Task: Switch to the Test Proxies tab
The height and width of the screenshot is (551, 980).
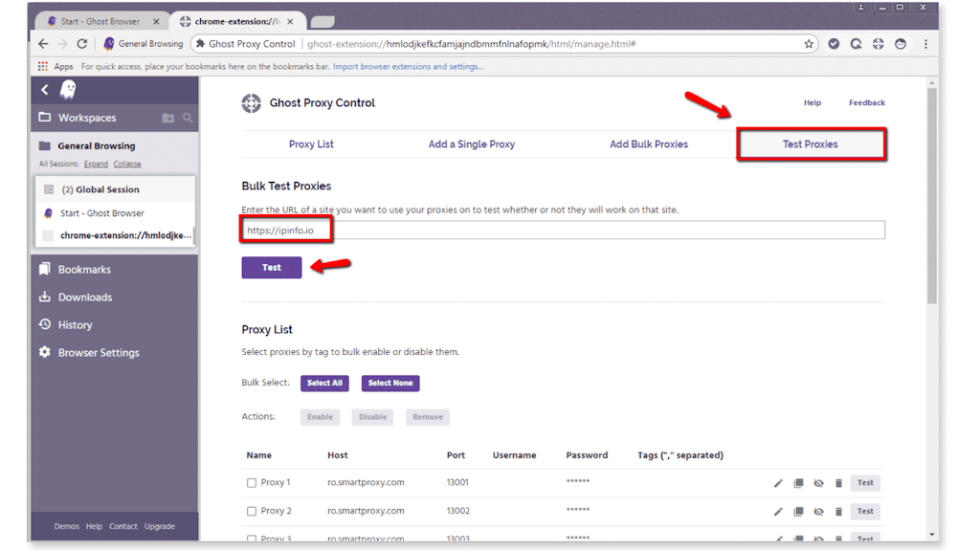Action: pos(811,144)
